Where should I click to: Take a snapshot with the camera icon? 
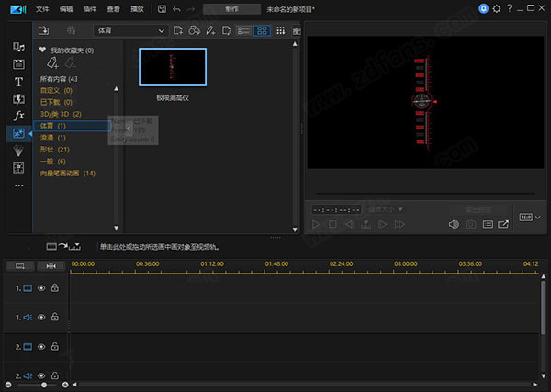click(x=470, y=224)
